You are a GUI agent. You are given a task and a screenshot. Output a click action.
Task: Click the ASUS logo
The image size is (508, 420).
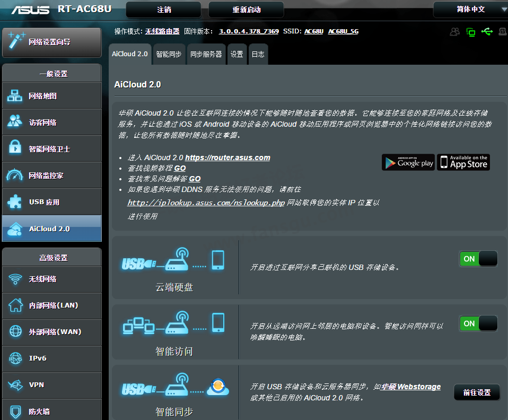tap(30, 10)
